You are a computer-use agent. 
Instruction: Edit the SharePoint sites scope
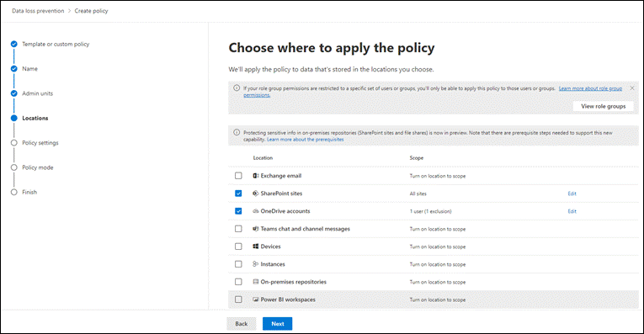[x=572, y=194]
